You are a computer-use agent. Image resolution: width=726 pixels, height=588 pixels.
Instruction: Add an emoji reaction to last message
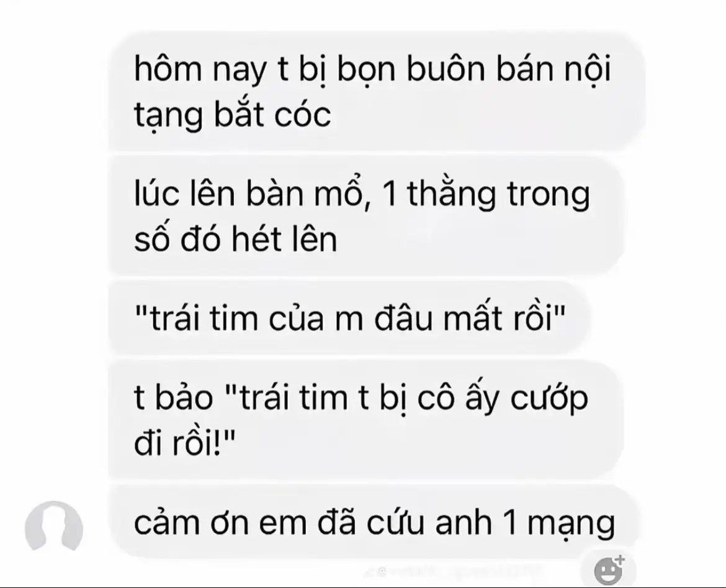608,571
